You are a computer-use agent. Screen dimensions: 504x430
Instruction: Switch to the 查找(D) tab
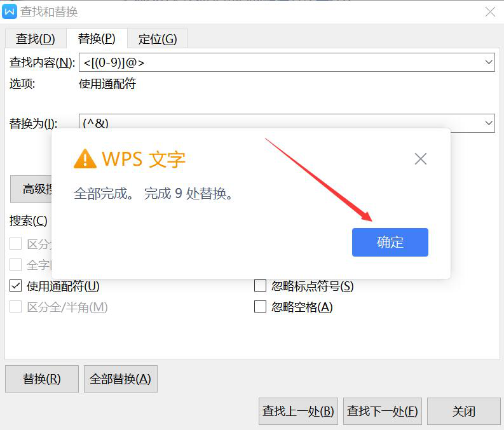(x=36, y=39)
